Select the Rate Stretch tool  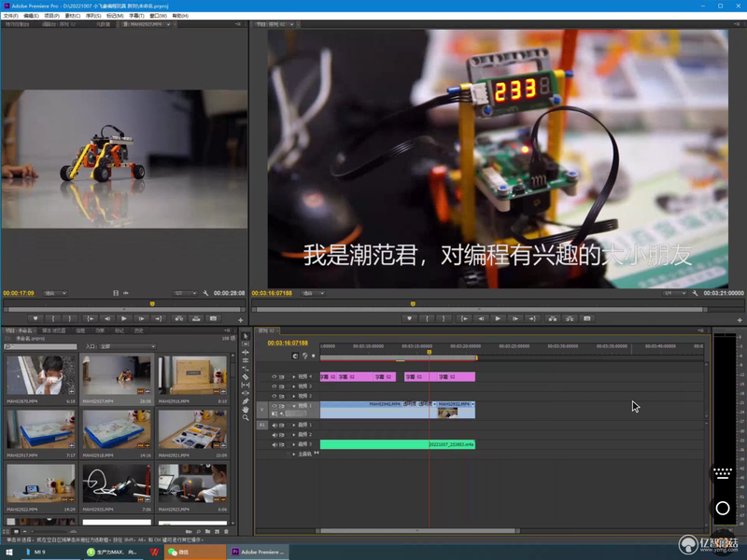point(246,369)
